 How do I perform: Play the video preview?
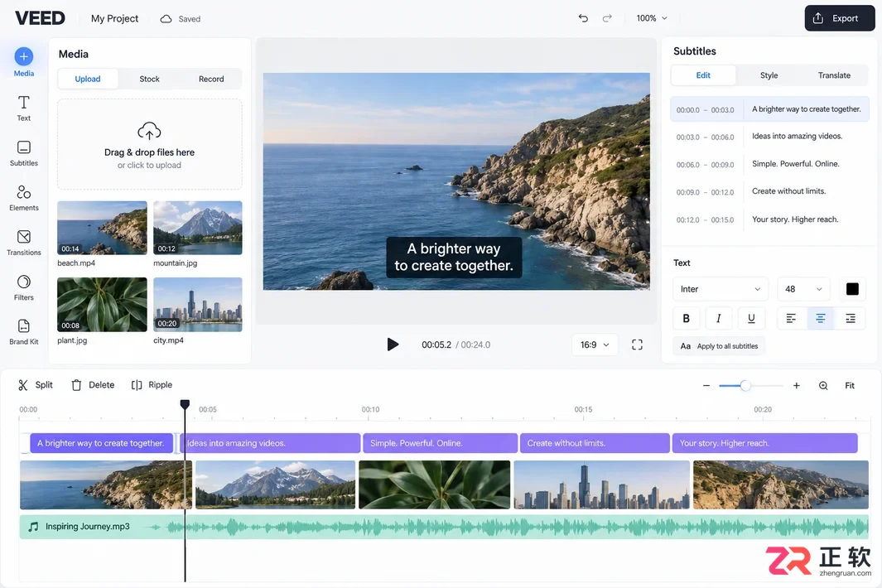[393, 345]
